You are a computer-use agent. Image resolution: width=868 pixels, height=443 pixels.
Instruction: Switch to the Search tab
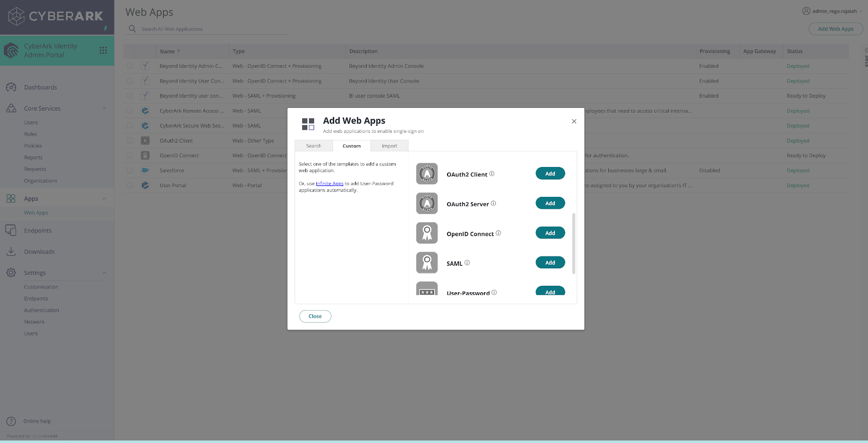coord(314,146)
